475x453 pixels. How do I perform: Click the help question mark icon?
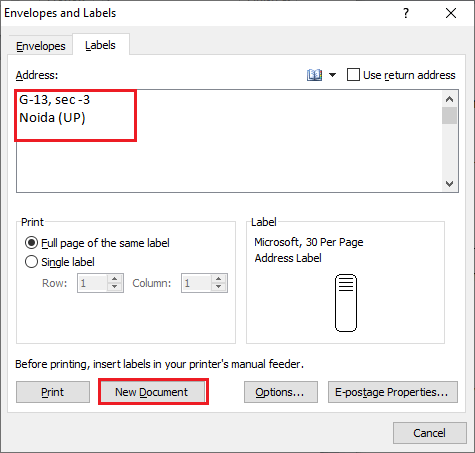tap(406, 13)
